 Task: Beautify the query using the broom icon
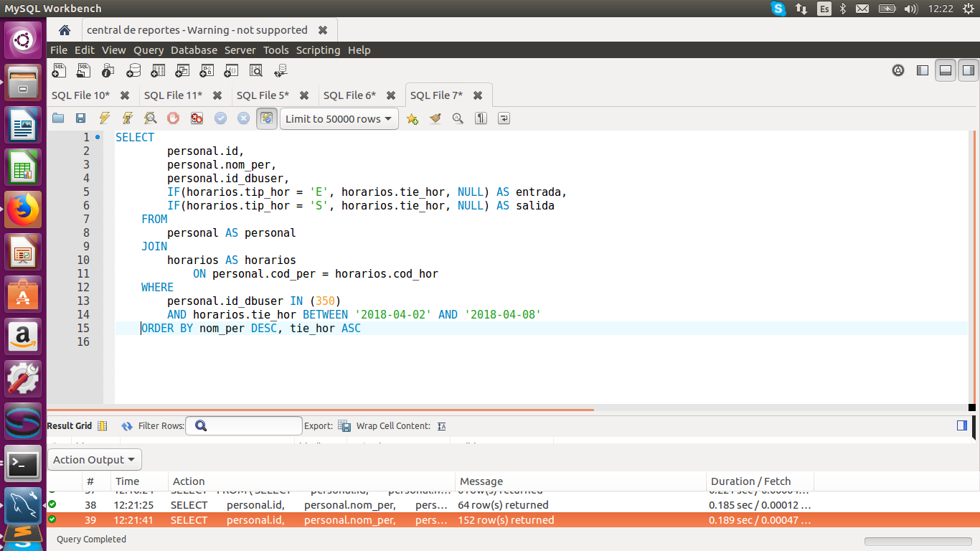point(435,118)
